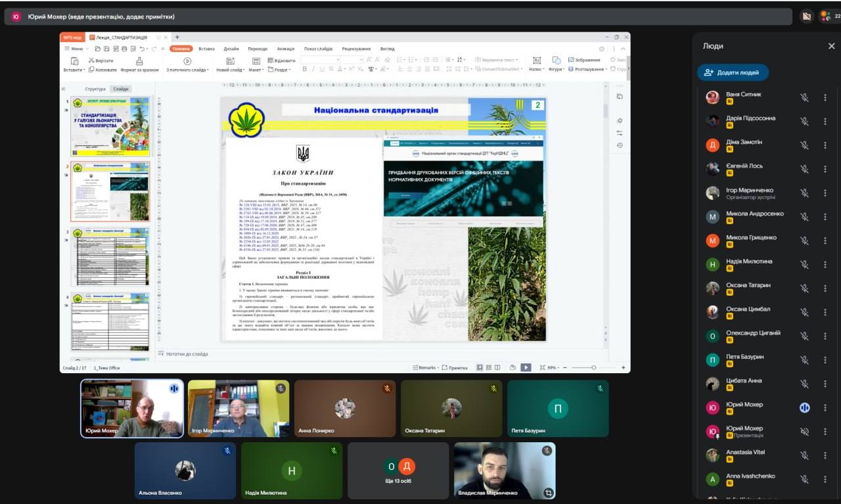
Task: Click the Format Painter (Формат за зразком) icon
Action: pos(139,61)
